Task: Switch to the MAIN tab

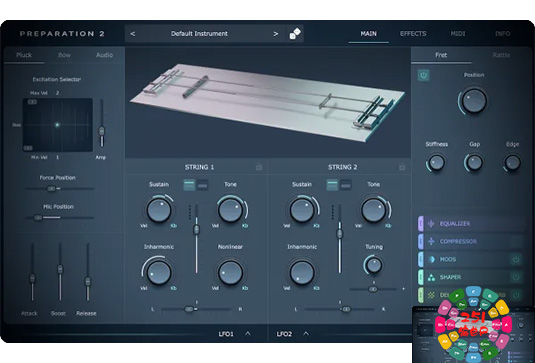Action: [368, 34]
